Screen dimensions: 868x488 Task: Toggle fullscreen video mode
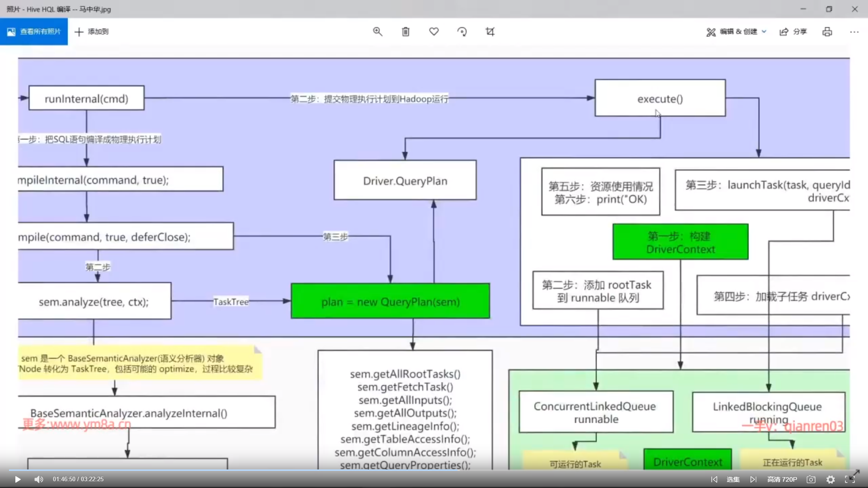(850, 479)
